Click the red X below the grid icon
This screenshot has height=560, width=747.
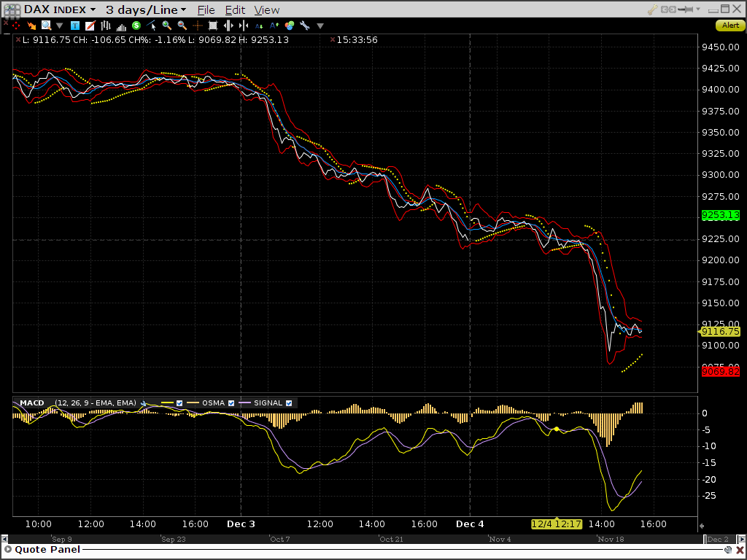point(5,23)
